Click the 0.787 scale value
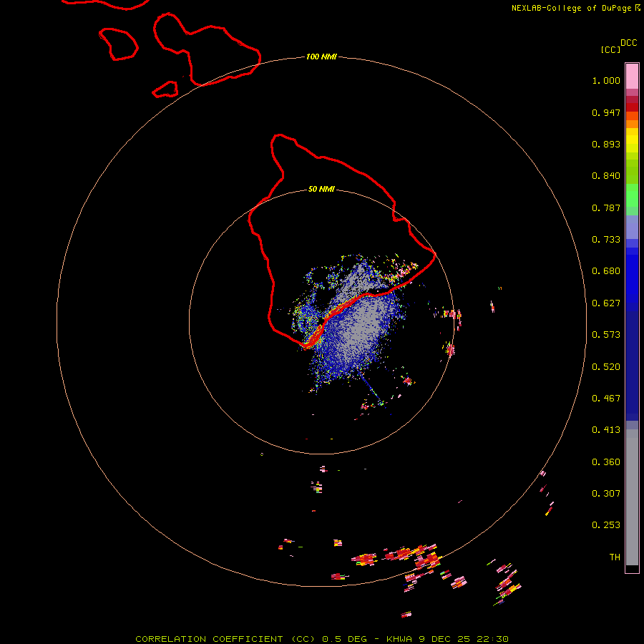This screenshot has width=644, height=644. pyautogui.click(x=606, y=208)
